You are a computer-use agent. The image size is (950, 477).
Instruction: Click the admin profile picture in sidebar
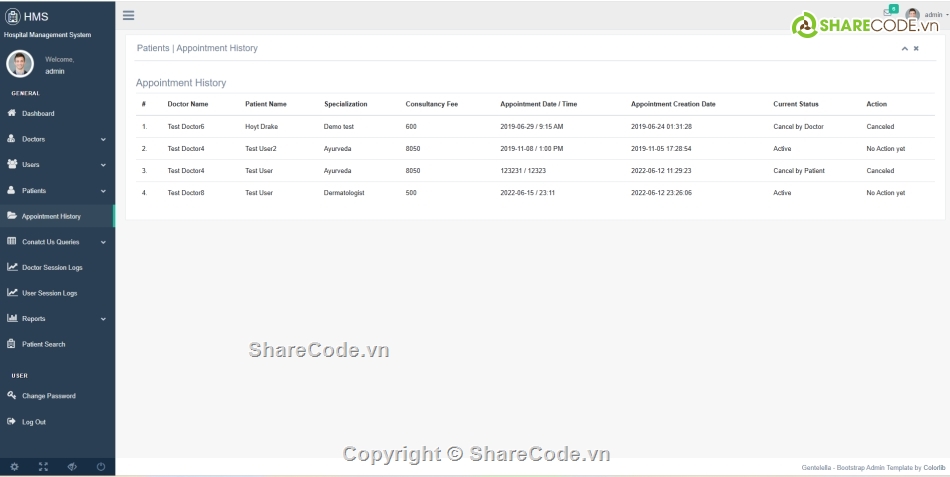coord(20,64)
